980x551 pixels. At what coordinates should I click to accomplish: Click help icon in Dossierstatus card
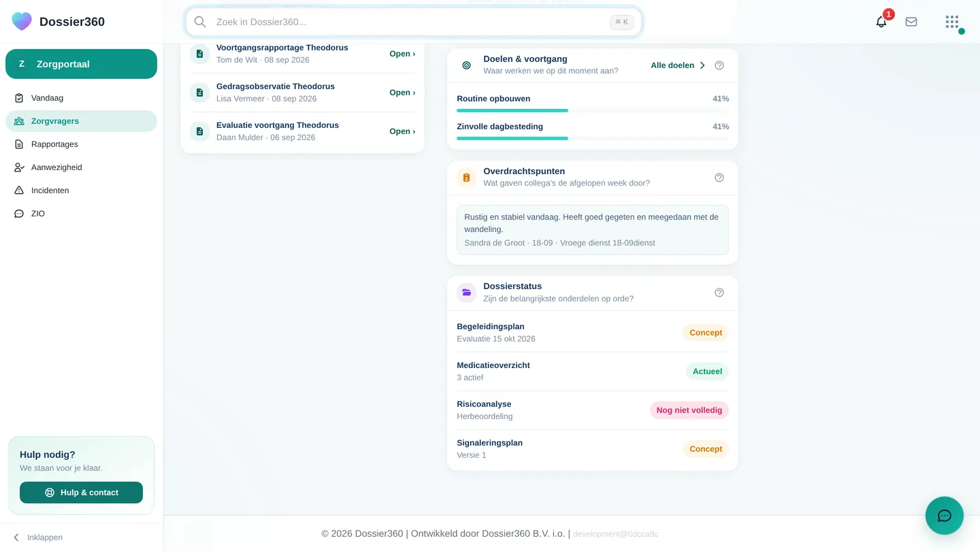pos(719,293)
